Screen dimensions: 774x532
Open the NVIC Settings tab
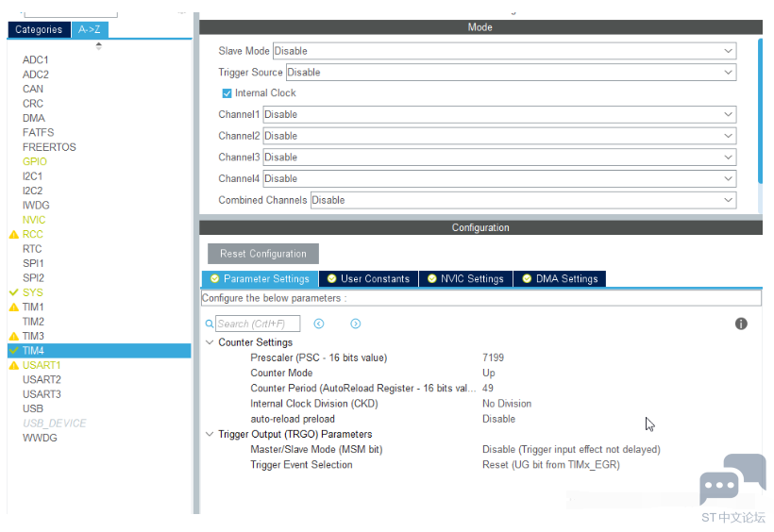coord(466,279)
